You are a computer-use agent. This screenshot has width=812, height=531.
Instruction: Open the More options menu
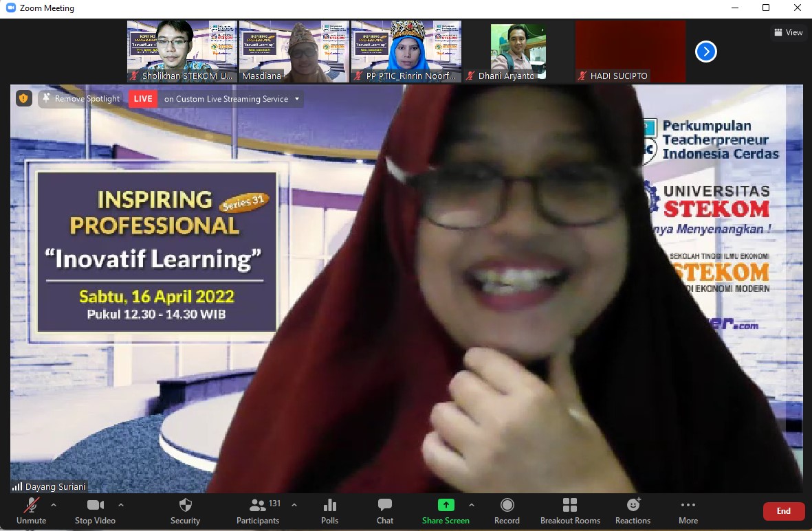[x=688, y=511]
